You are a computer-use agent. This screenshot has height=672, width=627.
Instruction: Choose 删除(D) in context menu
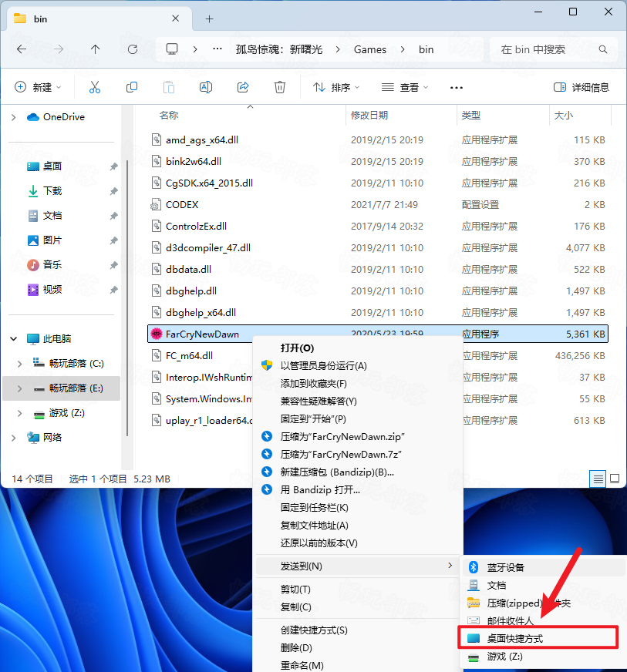point(358,648)
